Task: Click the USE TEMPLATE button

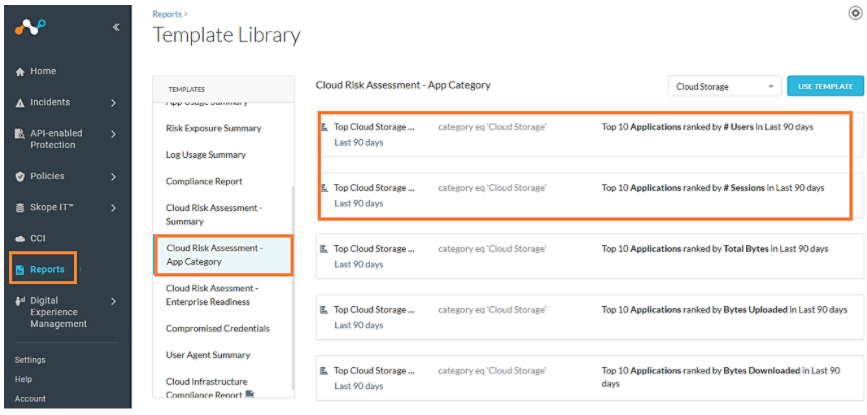Action: [x=825, y=86]
